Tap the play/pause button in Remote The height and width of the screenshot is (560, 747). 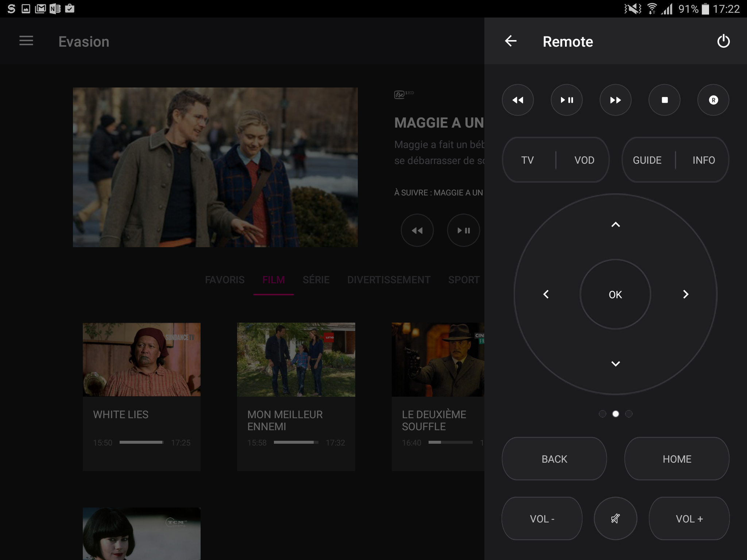click(566, 100)
